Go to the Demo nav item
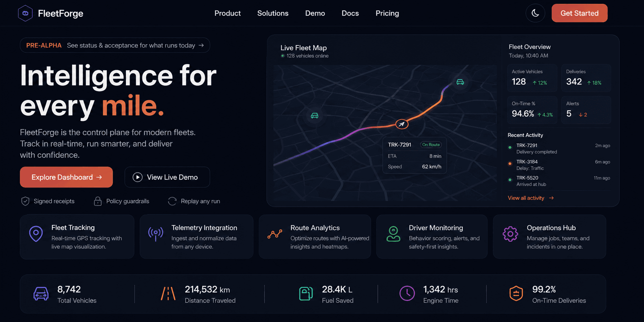 tap(315, 13)
